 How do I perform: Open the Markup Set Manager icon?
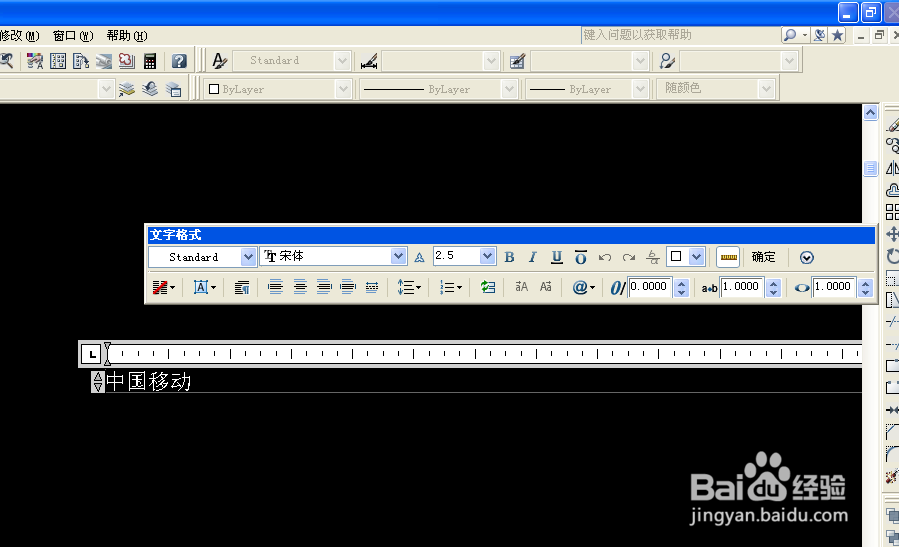pos(127,61)
